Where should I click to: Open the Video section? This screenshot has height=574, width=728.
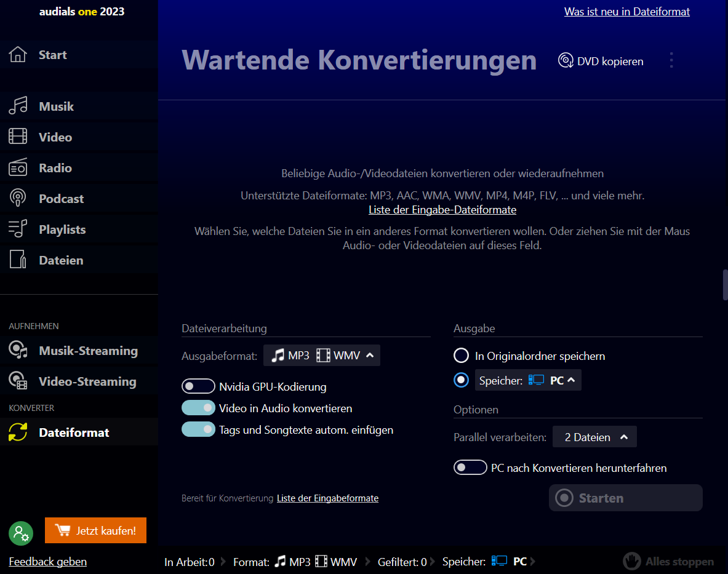pyautogui.click(x=79, y=137)
